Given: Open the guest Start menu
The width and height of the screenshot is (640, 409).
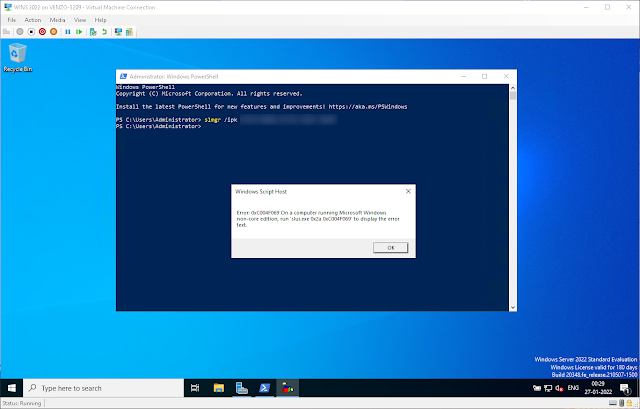Looking at the screenshot, I should [12, 388].
